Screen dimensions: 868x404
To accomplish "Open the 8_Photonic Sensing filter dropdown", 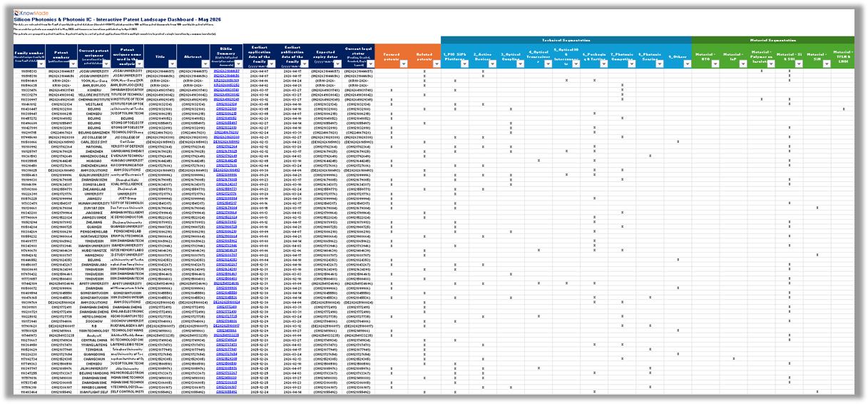I will tap(659, 64).
